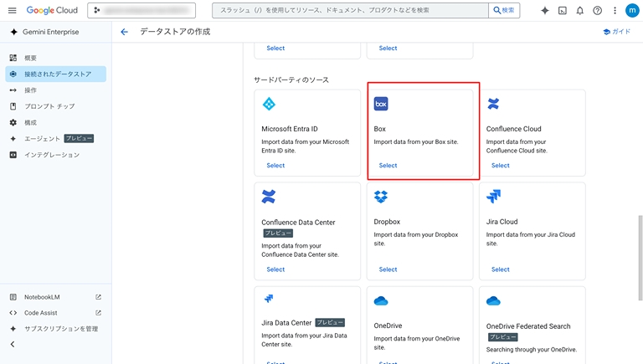Open the ガイド guide link
Image resolution: width=643 pixels, height=364 pixels.
[616, 32]
